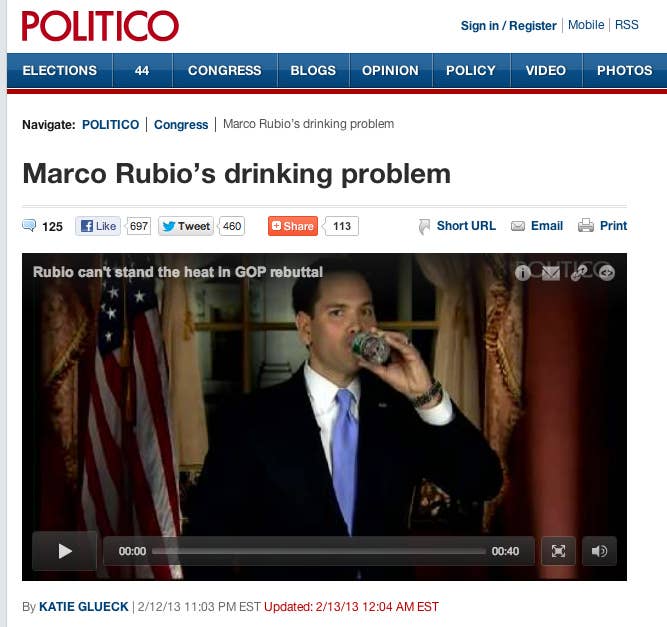Image resolution: width=667 pixels, height=627 pixels.
Task: Open Katie Glueck author link
Action: tap(83, 607)
